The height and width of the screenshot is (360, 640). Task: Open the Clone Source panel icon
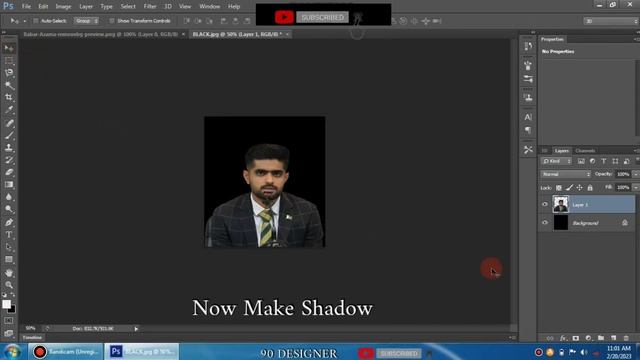[x=528, y=98]
